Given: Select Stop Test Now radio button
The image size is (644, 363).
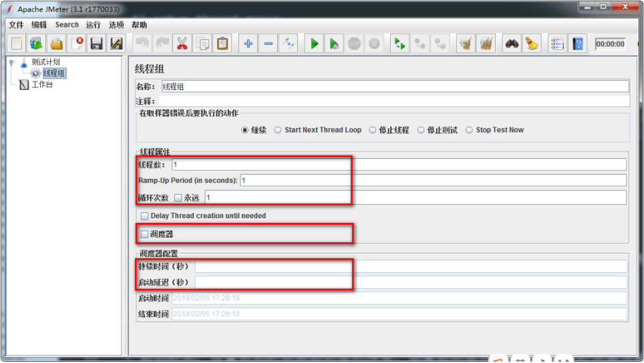Looking at the screenshot, I should (469, 130).
